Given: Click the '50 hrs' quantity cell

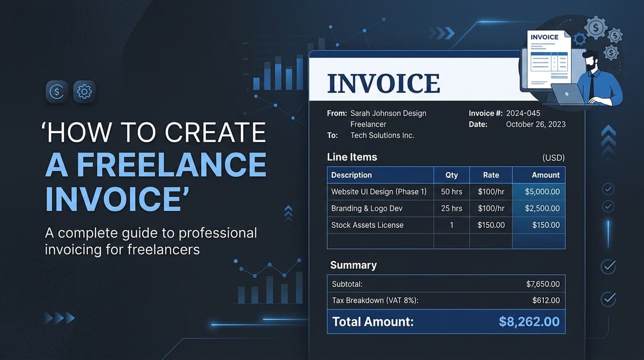Looking at the screenshot, I should (x=451, y=191).
